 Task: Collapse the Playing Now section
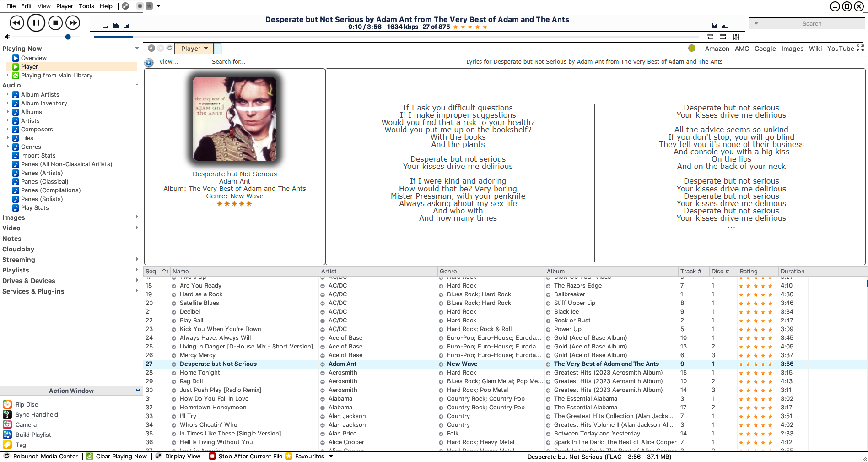point(137,49)
